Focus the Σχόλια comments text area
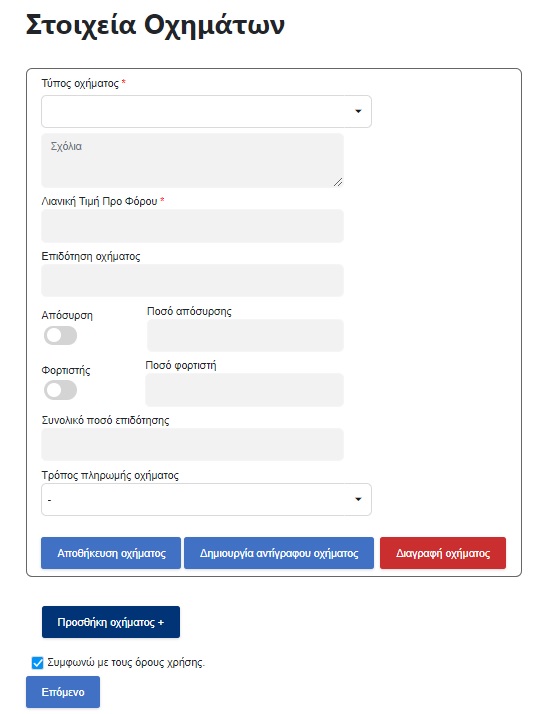 (193, 160)
